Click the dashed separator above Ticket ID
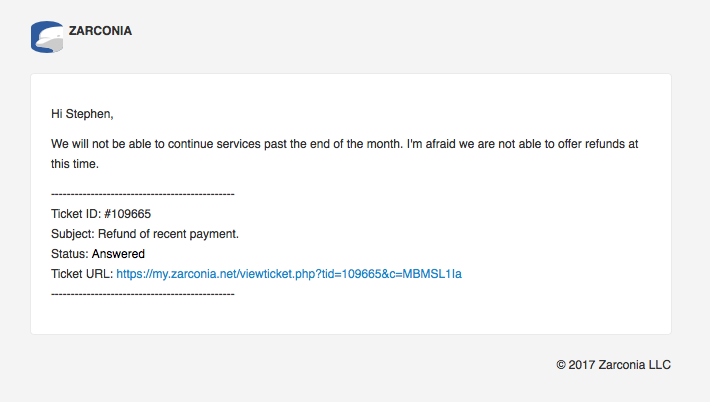This screenshot has width=710, height=402. click(142, 194)
